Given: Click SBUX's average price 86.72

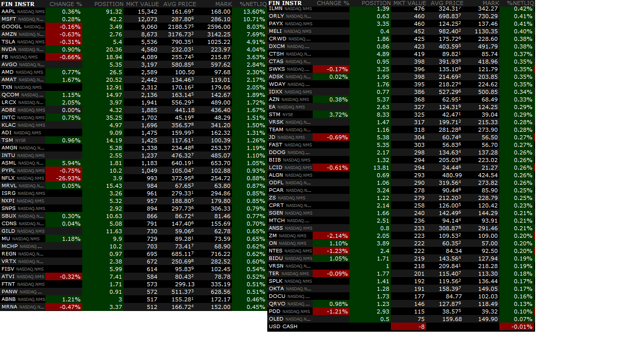Looking at the screenshot, I should coord(178,216).
